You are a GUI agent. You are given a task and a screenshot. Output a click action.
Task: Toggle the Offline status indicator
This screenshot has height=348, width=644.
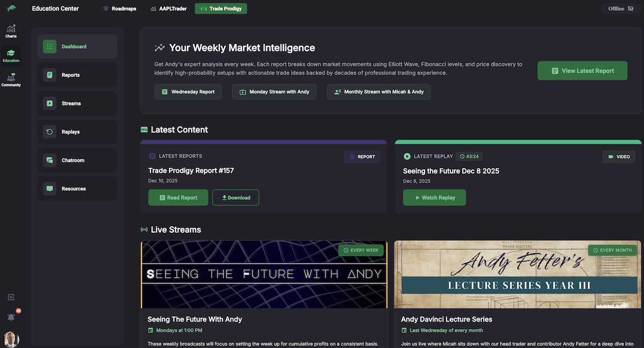(x=620, y=9)
